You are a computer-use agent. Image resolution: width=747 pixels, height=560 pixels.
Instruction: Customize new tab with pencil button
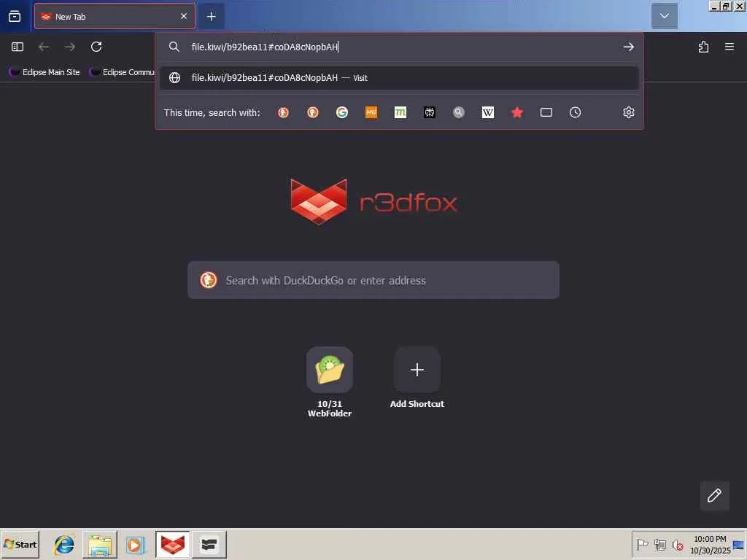pyautogui.click(x=714, y=495)
